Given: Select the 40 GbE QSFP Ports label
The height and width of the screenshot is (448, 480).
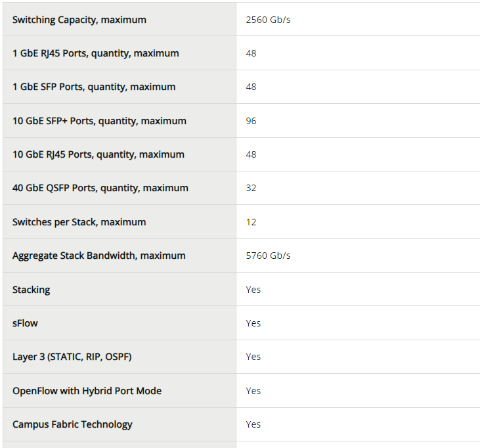Looking at the screenshot, I should point(100,188).
